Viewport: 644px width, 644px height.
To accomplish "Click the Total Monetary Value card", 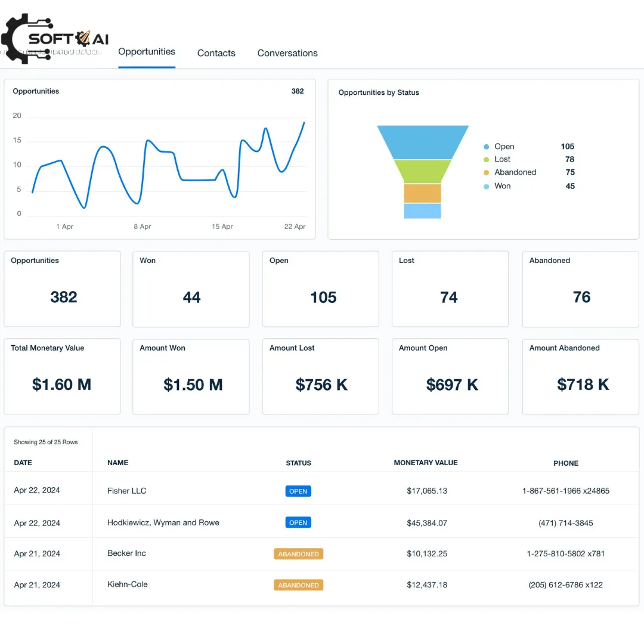I will coord(62,377).
